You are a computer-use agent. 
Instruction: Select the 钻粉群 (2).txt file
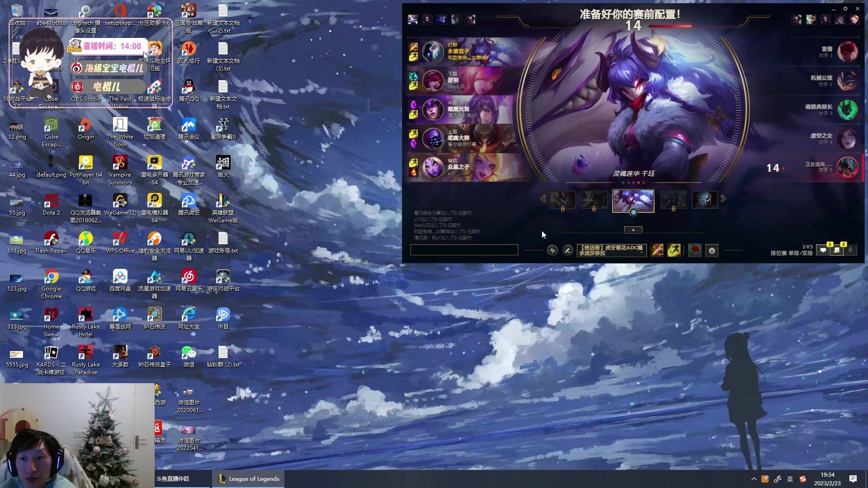223,356
